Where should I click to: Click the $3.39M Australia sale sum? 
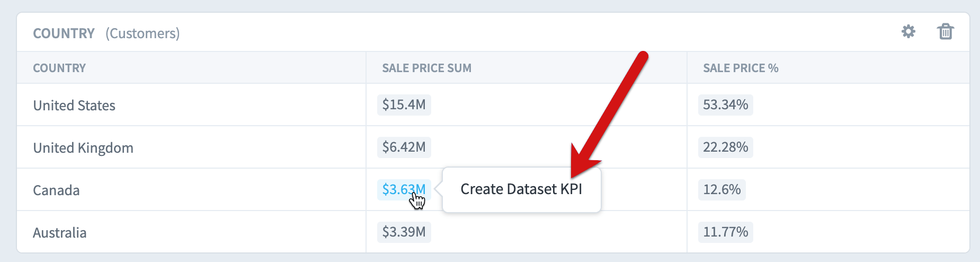[x=404, y=232]
